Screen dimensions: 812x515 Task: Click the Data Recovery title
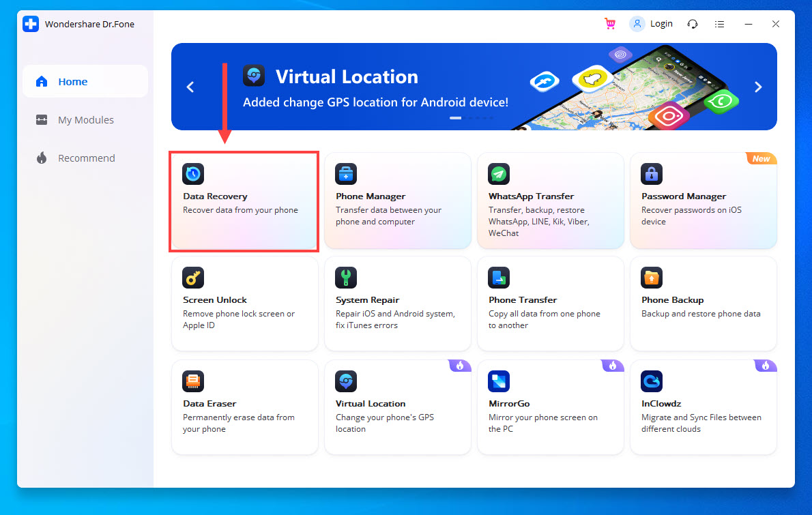tap(215, 196)
